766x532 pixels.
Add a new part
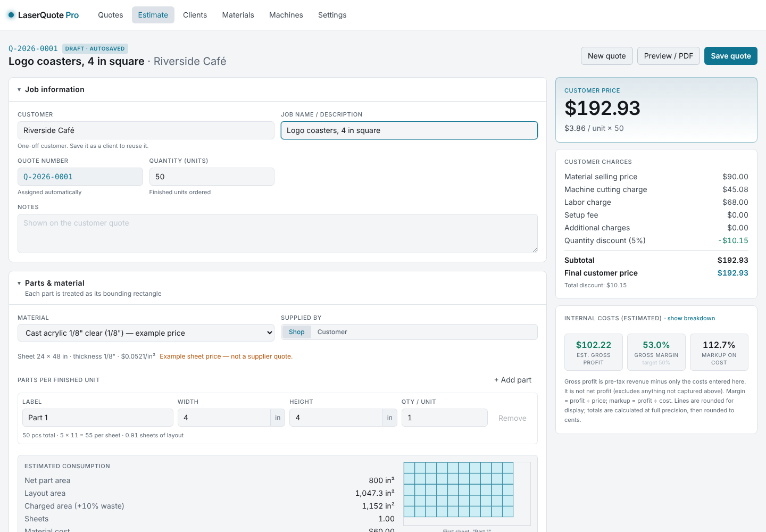(513, 380)
